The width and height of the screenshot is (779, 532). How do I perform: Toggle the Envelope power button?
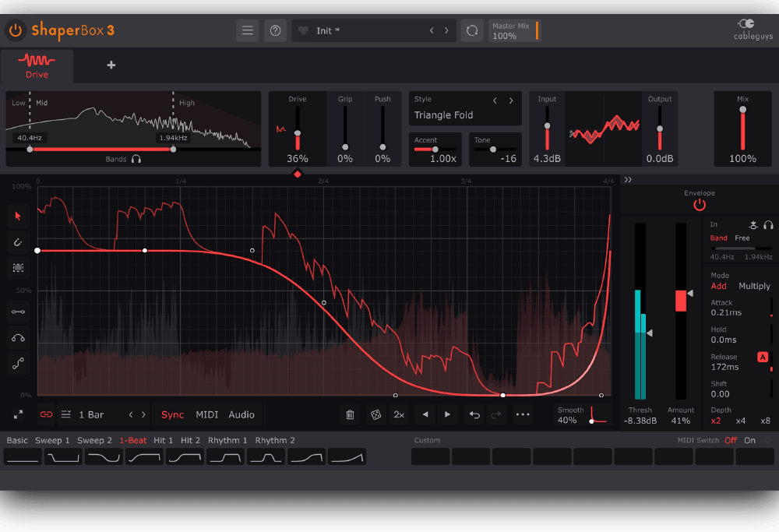(700, 205)
